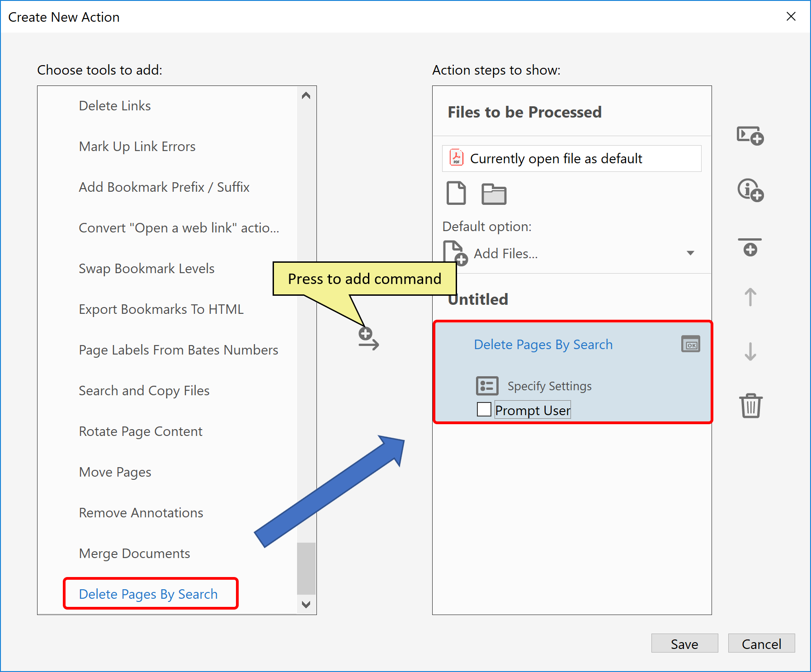811x672 pixels.
Task: Delete the selected step using trash icon
Action: point(750,406)
